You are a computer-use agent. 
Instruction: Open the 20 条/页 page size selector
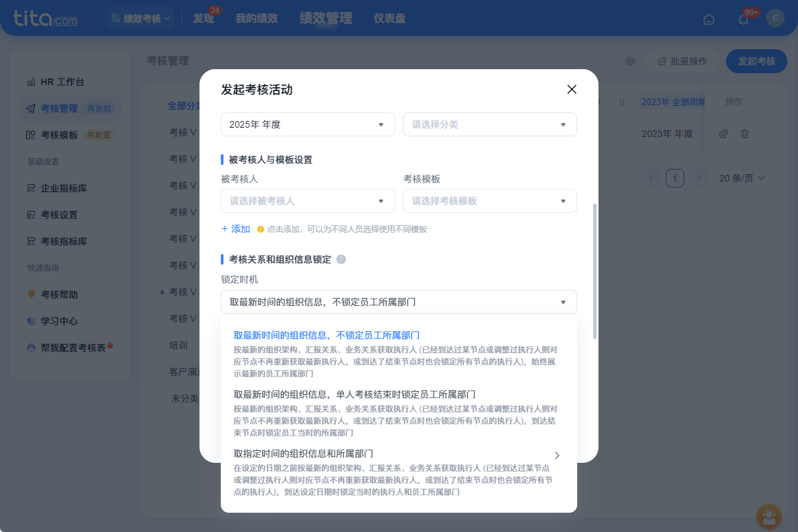(742, 178)
